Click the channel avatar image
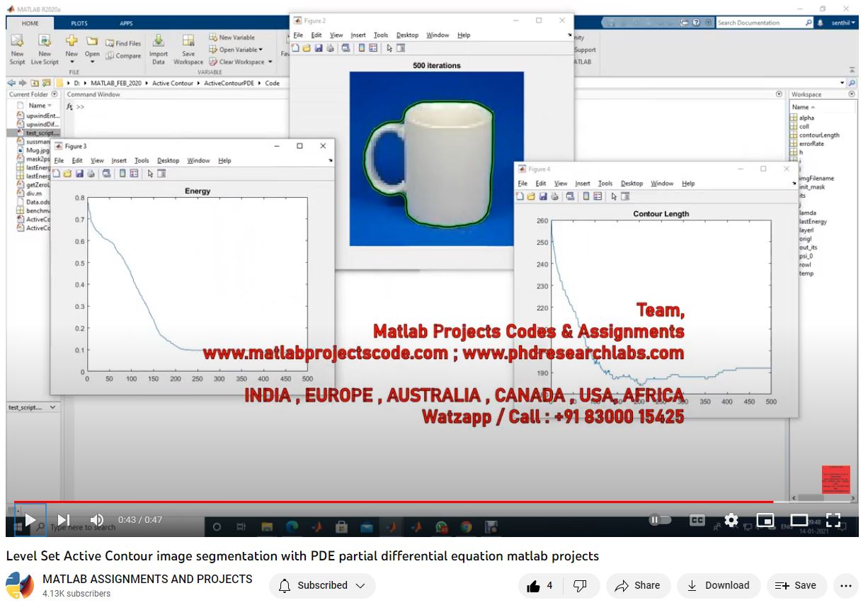 point(20,586)
